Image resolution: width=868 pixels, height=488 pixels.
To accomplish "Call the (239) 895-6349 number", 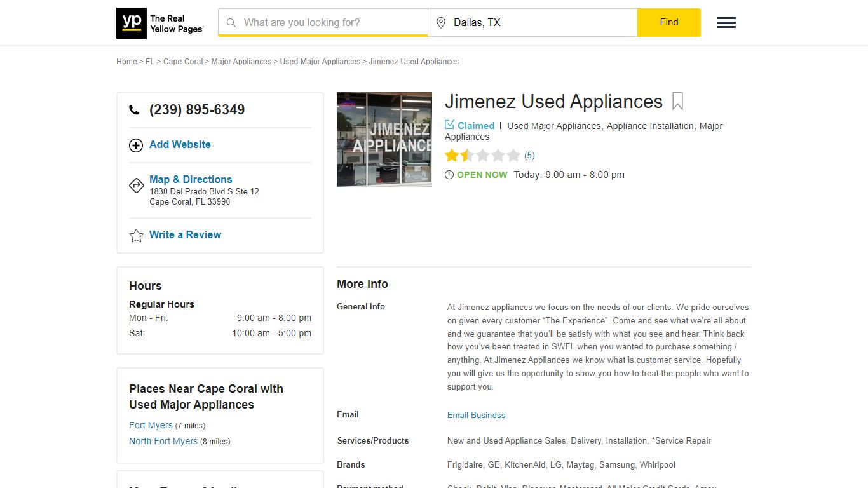I will coord(197,110).
